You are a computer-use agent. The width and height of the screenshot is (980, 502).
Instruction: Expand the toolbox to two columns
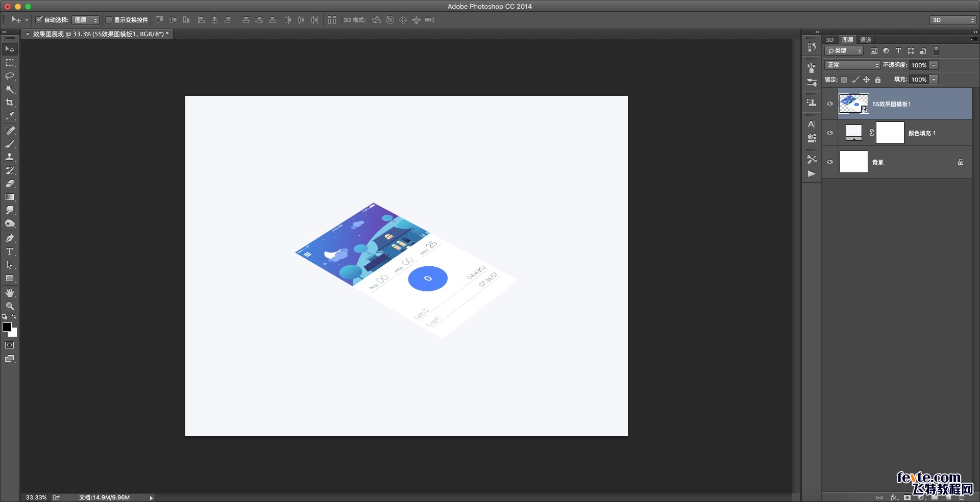pyautogui.click(x=5, y=32)
